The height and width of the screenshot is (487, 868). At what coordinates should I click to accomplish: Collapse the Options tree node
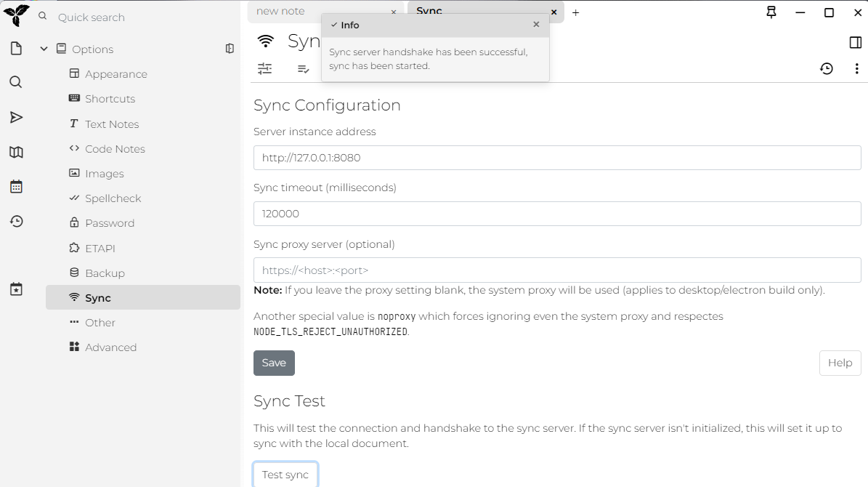point(44,49)
